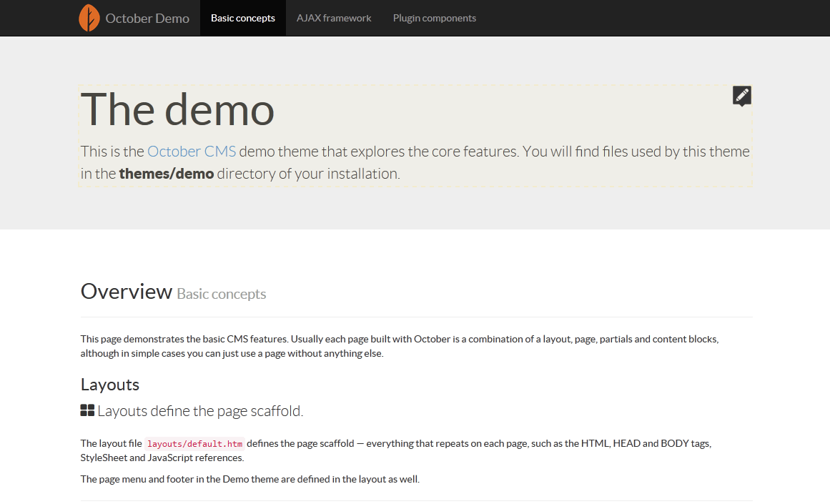Image resolution: width=830 pixels, height=504 pixels.
Task: Click the editable dashed content block intro text
Action: pyautogui.click(x=415, y=162)
